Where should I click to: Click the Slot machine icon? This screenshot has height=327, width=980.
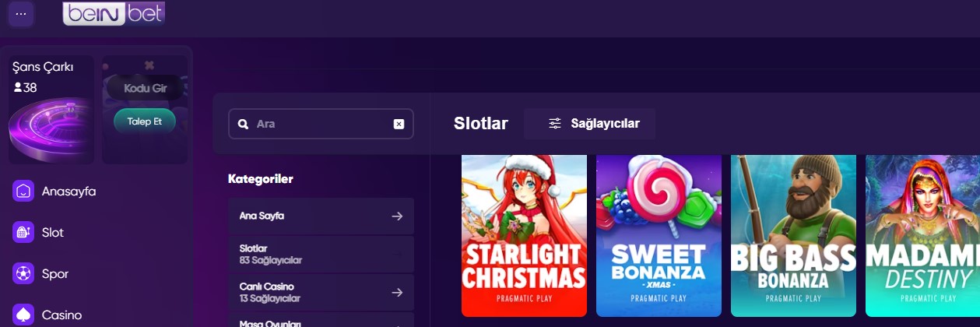[x=23, y=232]
